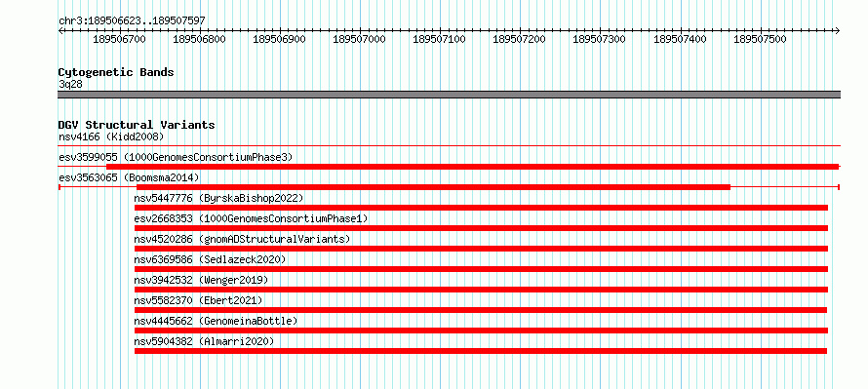Click the 189506900 ruler tick label

(x=279, y=39)
